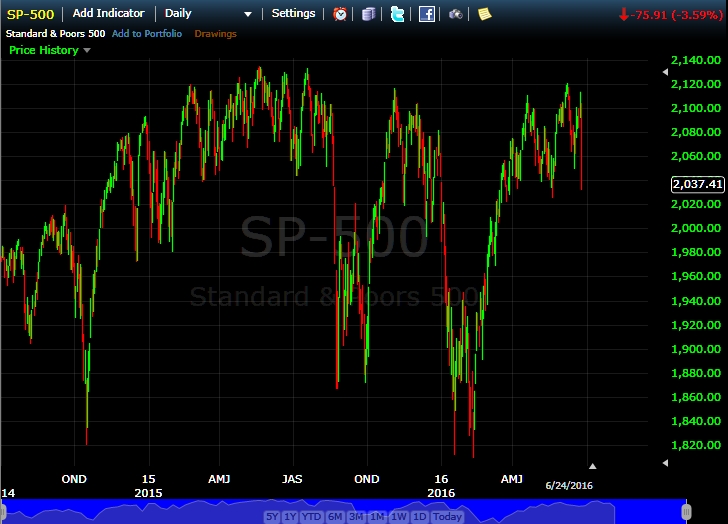Click the alarm clock alert icon
This screenshot has width=728, height=524.
pos(340,14)
